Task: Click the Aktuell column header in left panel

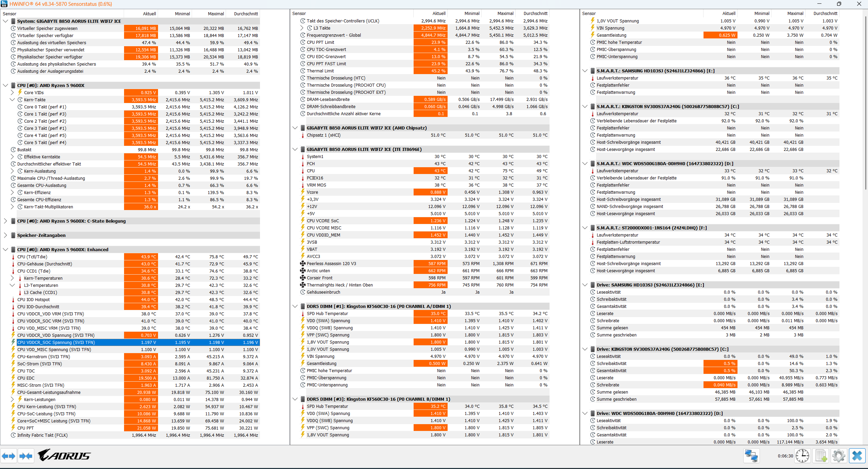Action: (x=141, y=14)
